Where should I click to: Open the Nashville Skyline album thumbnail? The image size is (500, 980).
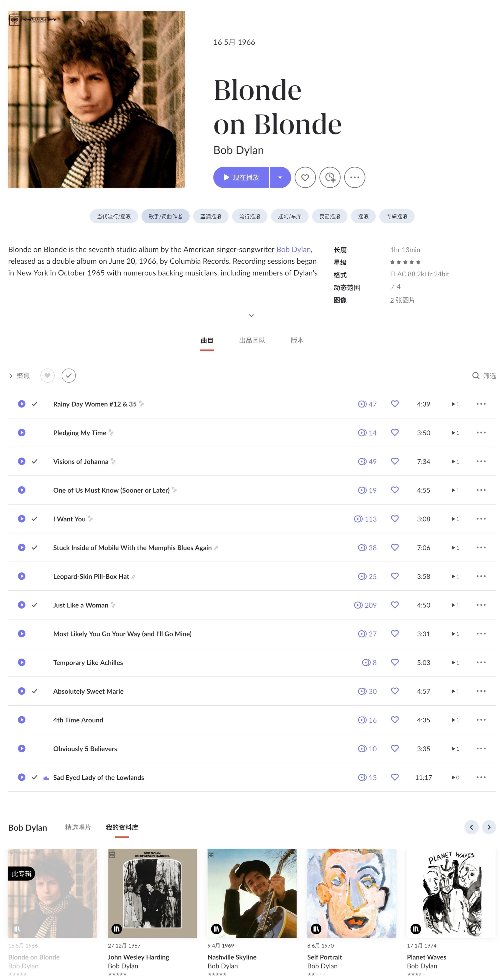click(x=251, y=893)
